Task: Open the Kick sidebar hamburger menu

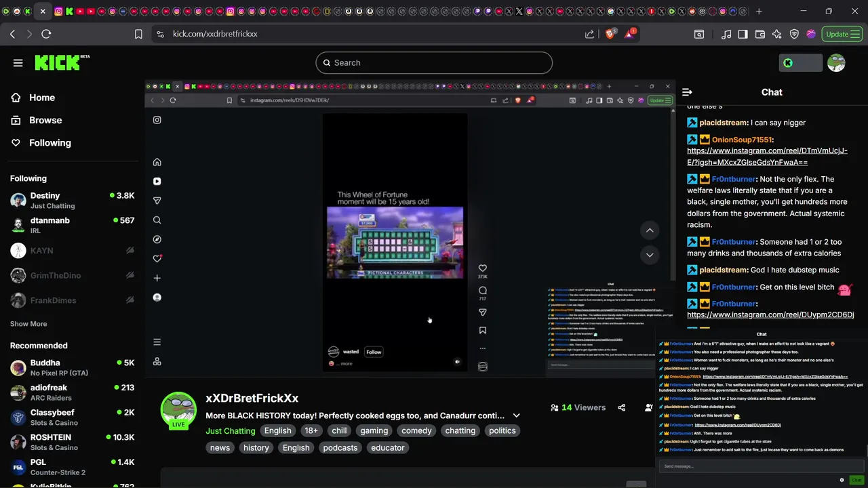Action: (18, 63)
